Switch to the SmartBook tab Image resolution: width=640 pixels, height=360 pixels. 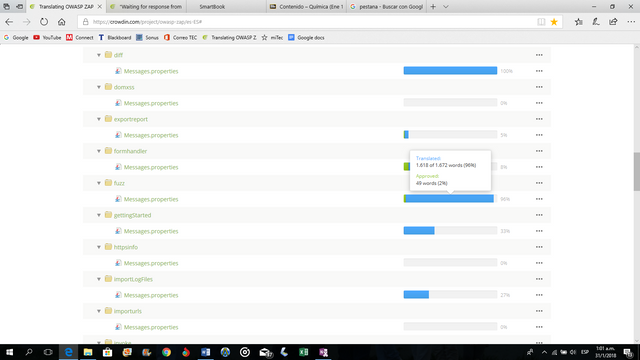(x=227, y=7)
